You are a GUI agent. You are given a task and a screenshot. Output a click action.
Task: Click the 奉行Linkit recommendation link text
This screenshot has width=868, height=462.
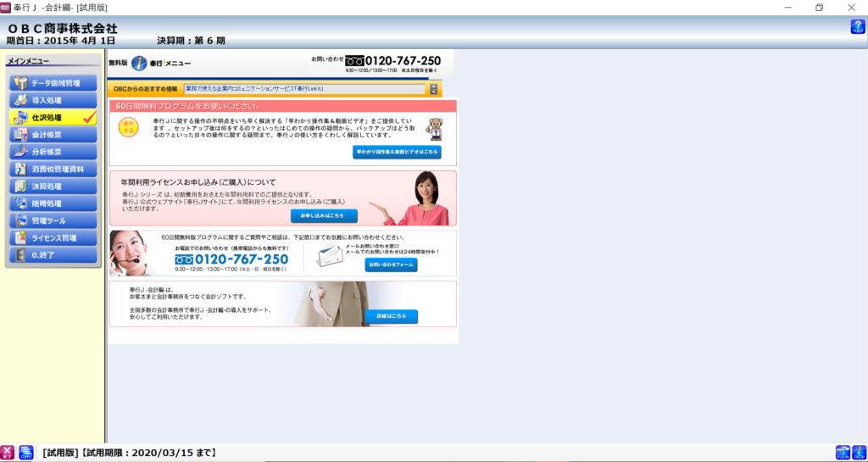[254, 88]
